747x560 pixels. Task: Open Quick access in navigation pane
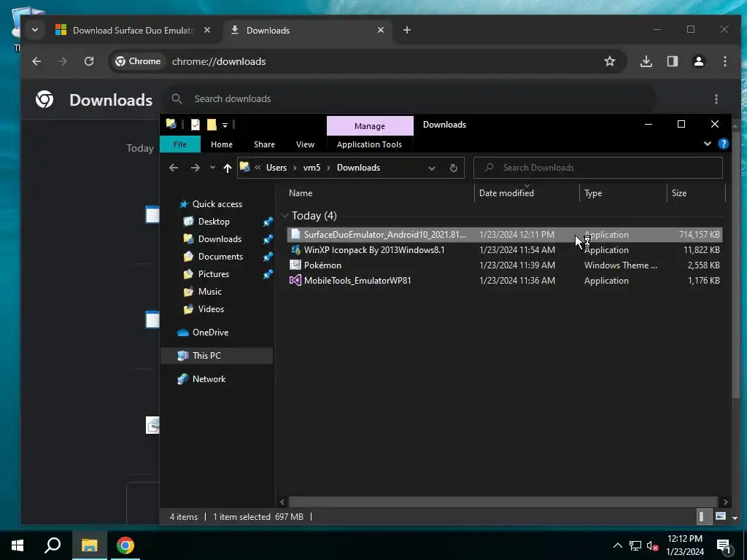(x=217, y=204)
